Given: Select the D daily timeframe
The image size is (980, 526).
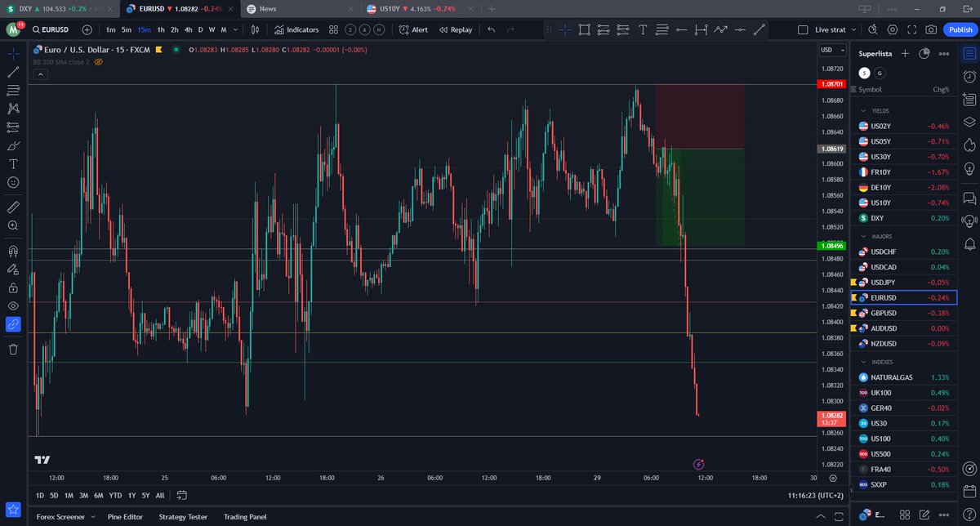Looking at the screenshot, I should 201,29.
